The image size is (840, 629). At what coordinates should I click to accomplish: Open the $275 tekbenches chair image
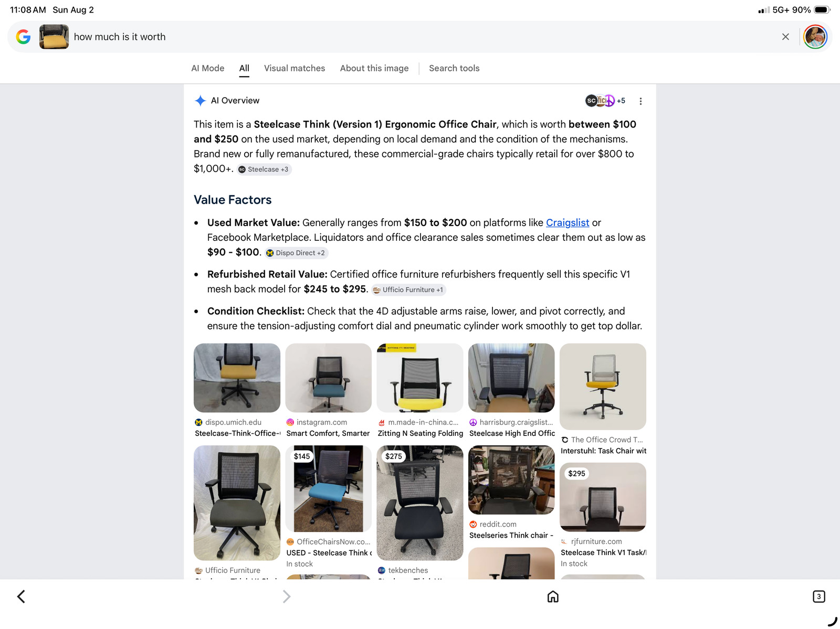pos(420,503)
